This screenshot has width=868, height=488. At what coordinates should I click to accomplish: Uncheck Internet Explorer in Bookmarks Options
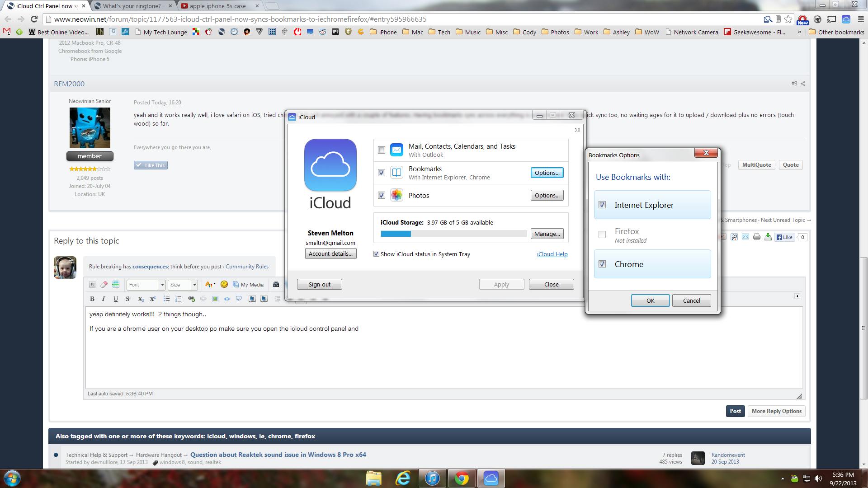click(602, 205)
